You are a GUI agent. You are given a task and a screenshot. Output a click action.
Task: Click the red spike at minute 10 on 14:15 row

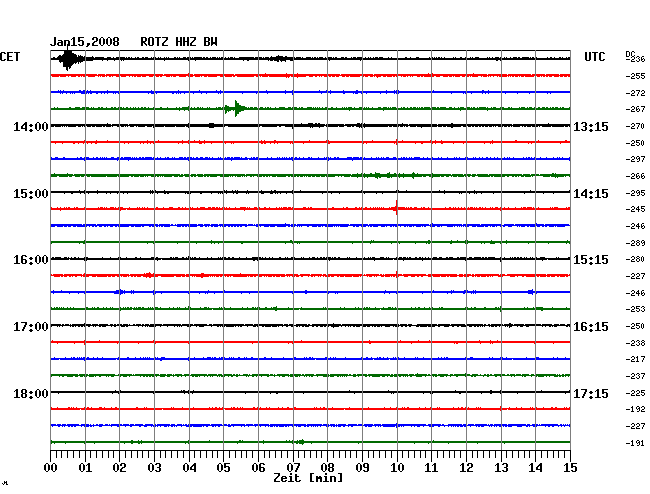tap(396, 208)
